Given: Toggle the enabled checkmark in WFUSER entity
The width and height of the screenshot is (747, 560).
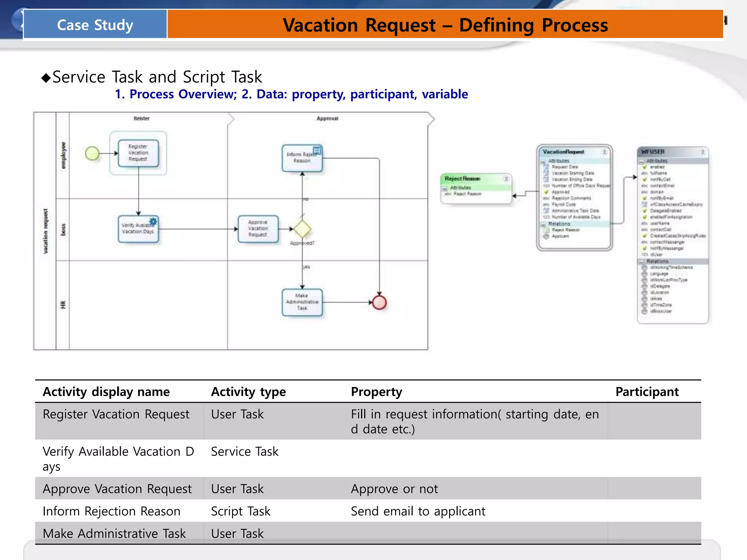Looking at the screenshot, I should click(645, 167).
